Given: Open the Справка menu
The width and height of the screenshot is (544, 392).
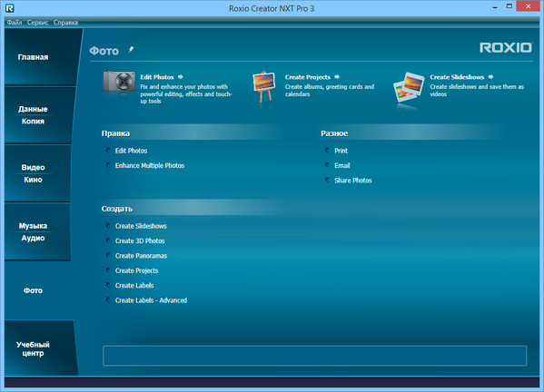Looking at the screenshot, I should [65, 22].
